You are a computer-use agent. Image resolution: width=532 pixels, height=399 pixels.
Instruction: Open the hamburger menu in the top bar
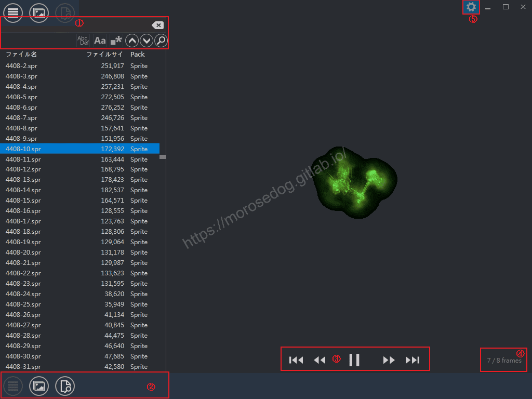point(13,12)
